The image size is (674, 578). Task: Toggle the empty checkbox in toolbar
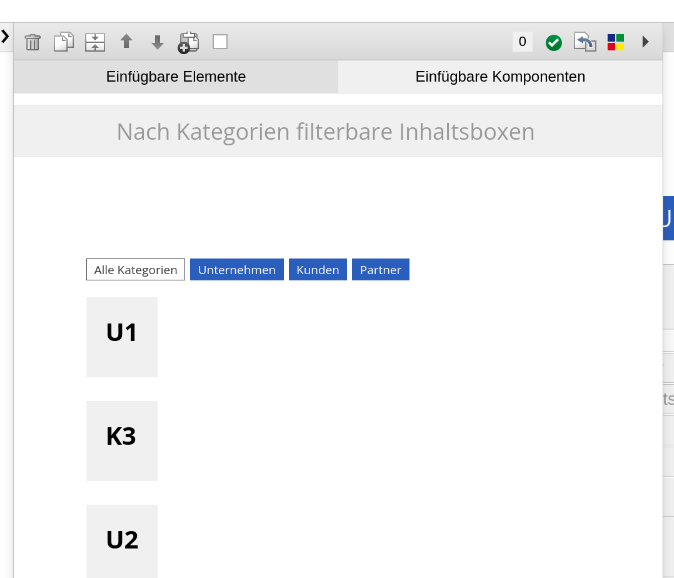[x=220, y=42]
